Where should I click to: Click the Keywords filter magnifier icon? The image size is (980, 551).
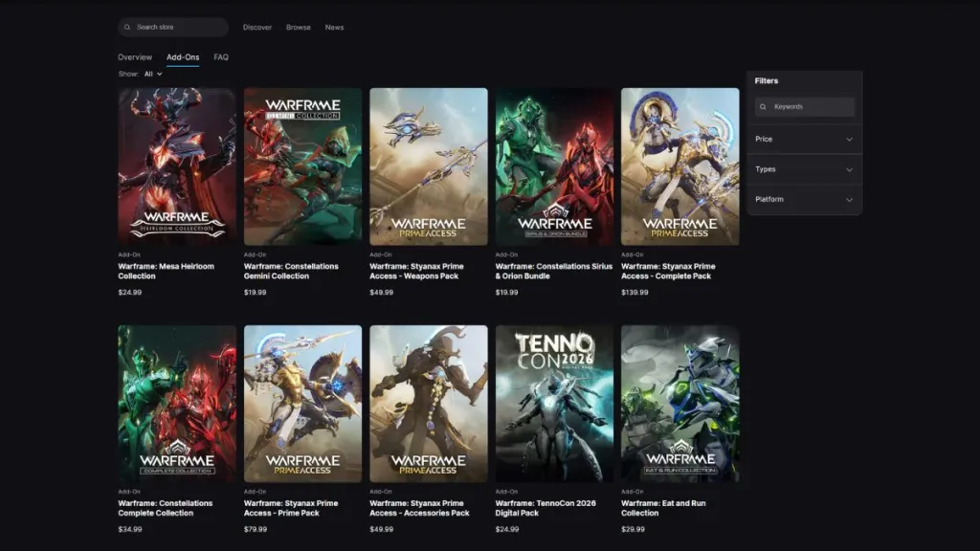pyautogui.click(x=763, y=107)
